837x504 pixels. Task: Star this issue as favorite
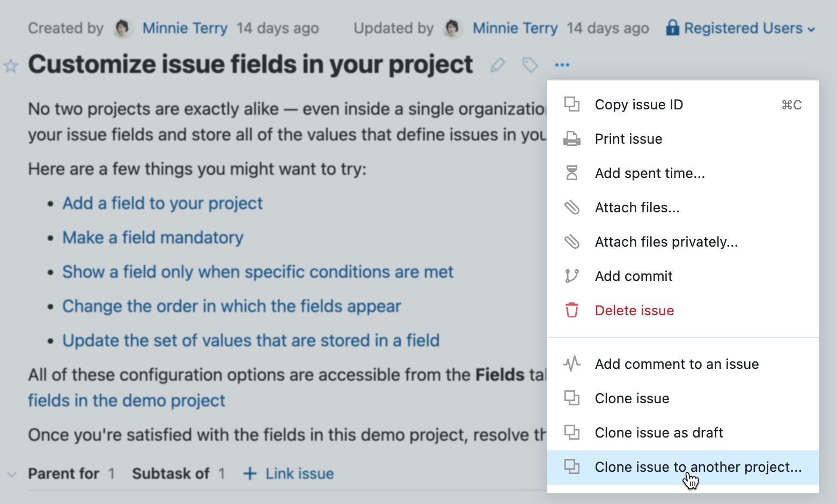pos(11,66)
